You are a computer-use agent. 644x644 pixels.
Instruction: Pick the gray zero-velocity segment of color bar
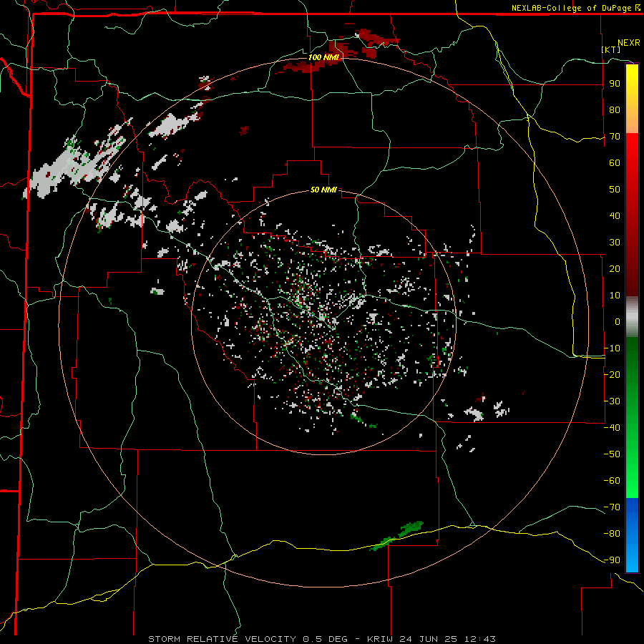click(x=632, y=317)
